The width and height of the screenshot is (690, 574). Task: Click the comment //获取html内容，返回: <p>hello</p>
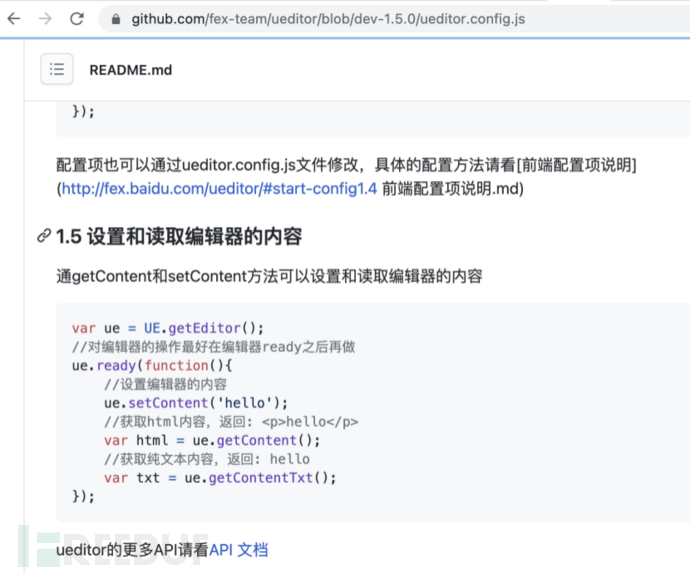click(x=231, y=422)
